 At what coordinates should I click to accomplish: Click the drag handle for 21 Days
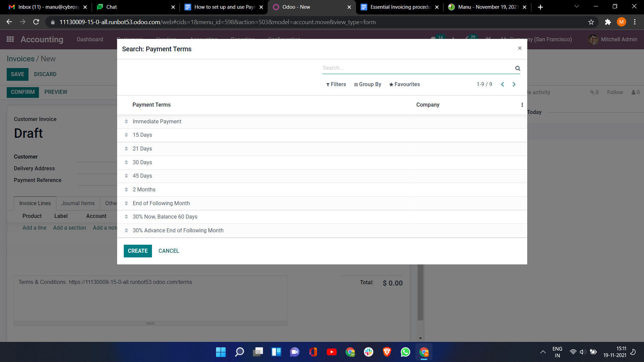tap(126, 148)
